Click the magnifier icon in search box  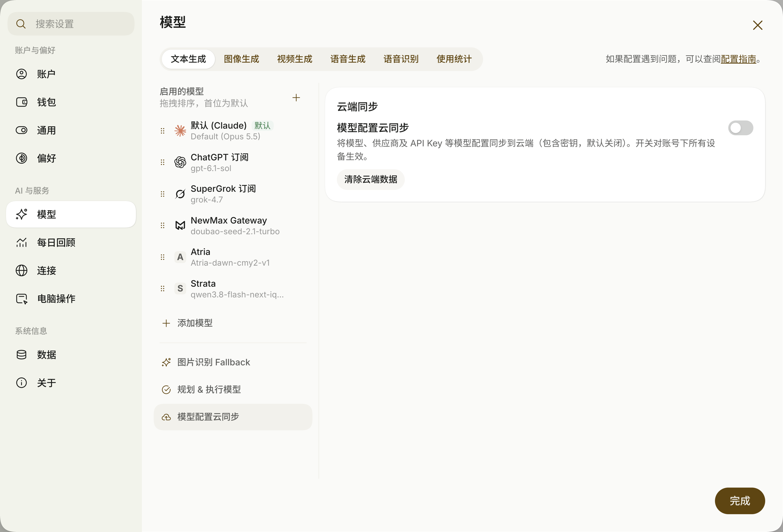click(21, 24)
